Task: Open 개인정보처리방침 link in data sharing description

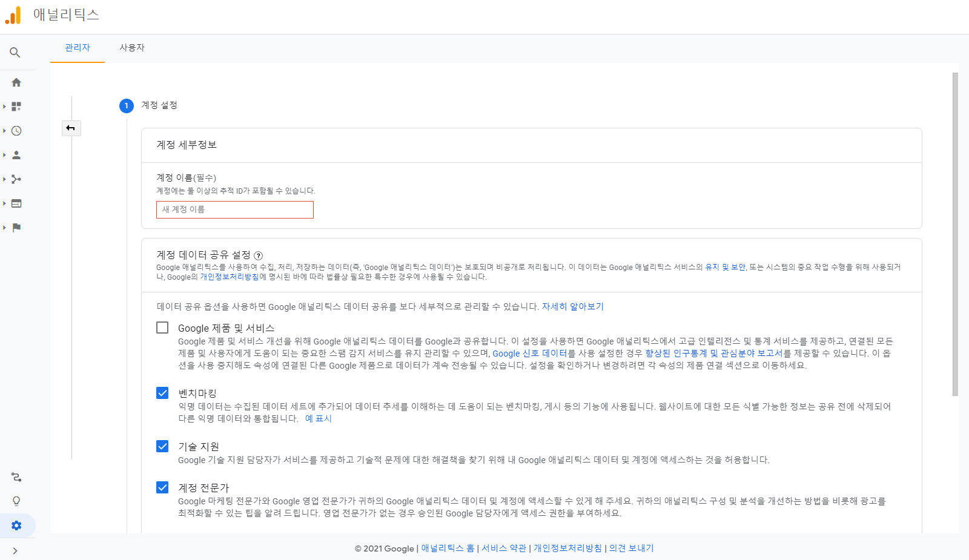Action: tap(230, 277)
